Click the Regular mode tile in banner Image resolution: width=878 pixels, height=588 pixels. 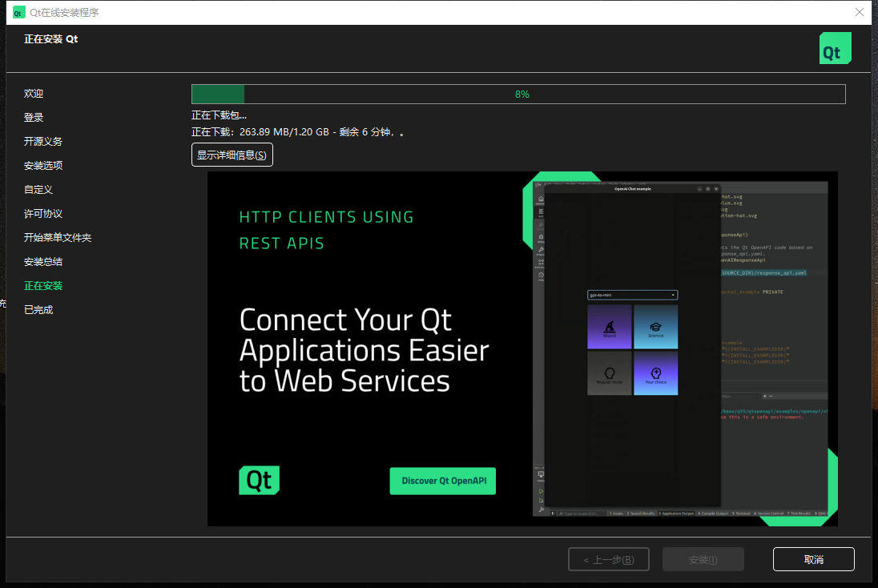[609, 373]
